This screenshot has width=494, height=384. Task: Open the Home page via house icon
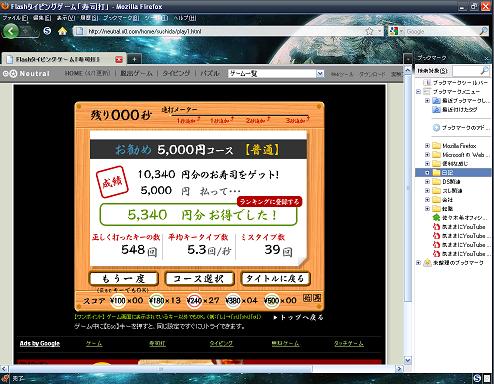coord(62,31)
